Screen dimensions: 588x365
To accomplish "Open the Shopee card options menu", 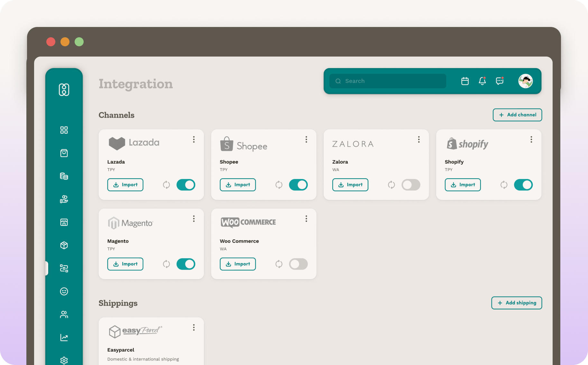I will pos(306,139).
